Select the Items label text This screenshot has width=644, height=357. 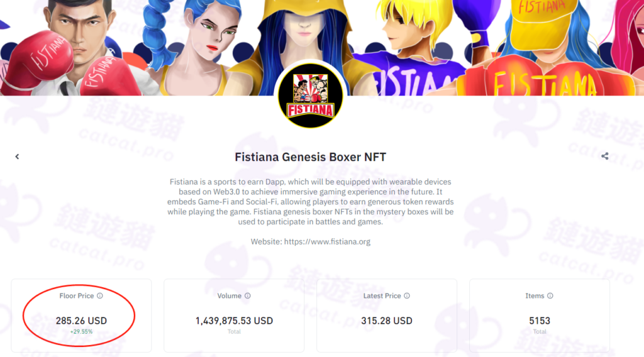pyautogui.click(x=535, y=296)
